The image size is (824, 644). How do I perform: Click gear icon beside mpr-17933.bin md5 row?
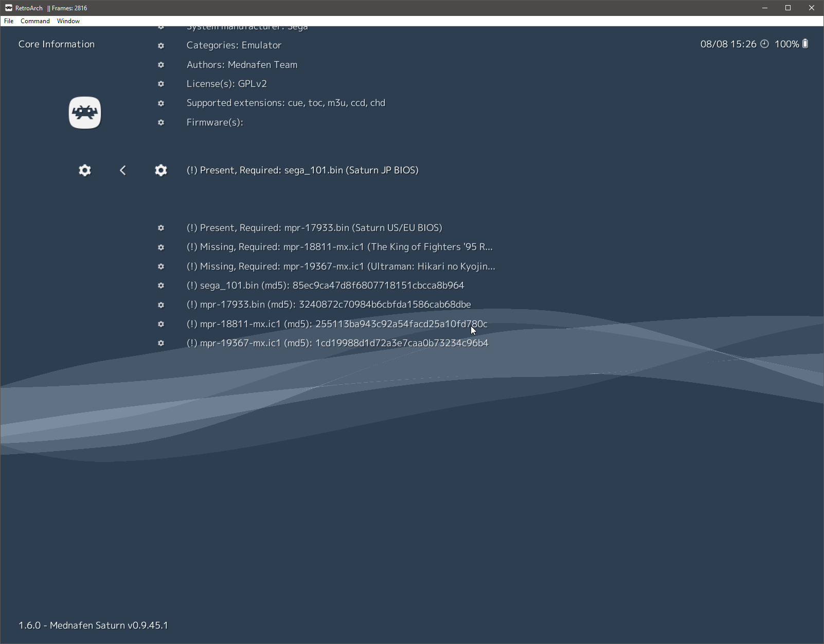coord(161,305)
